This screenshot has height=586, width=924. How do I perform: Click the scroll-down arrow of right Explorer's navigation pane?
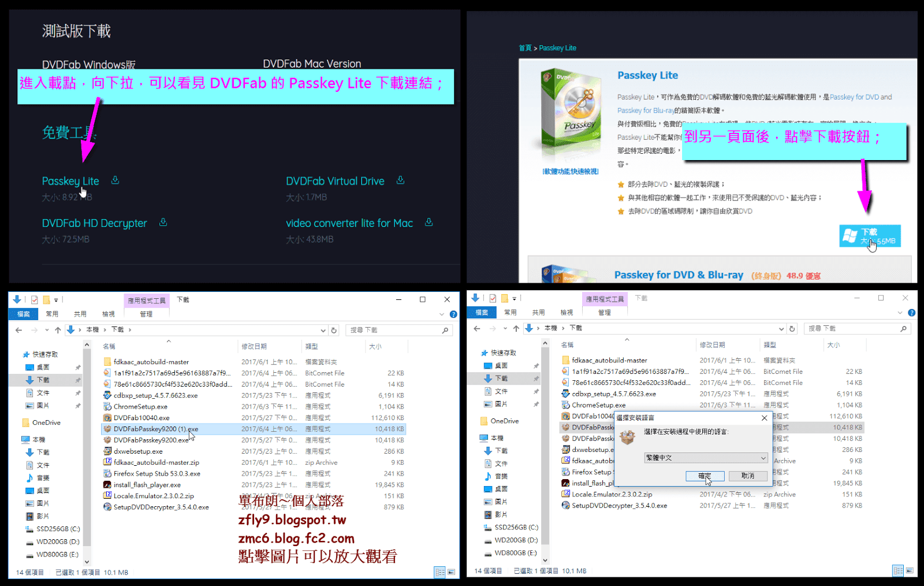(545, 559)
